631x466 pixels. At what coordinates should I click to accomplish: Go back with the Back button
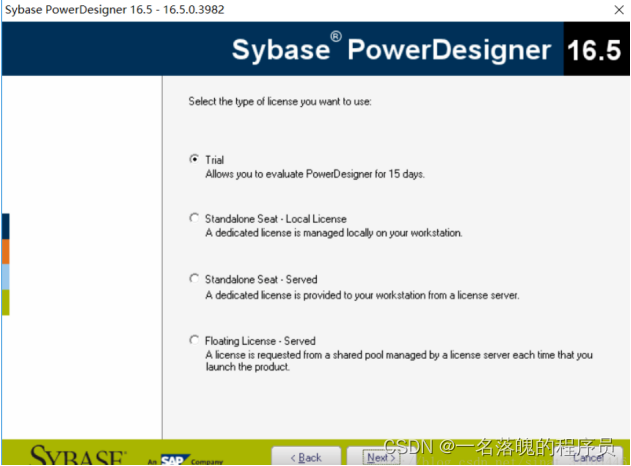click(306, 457)
